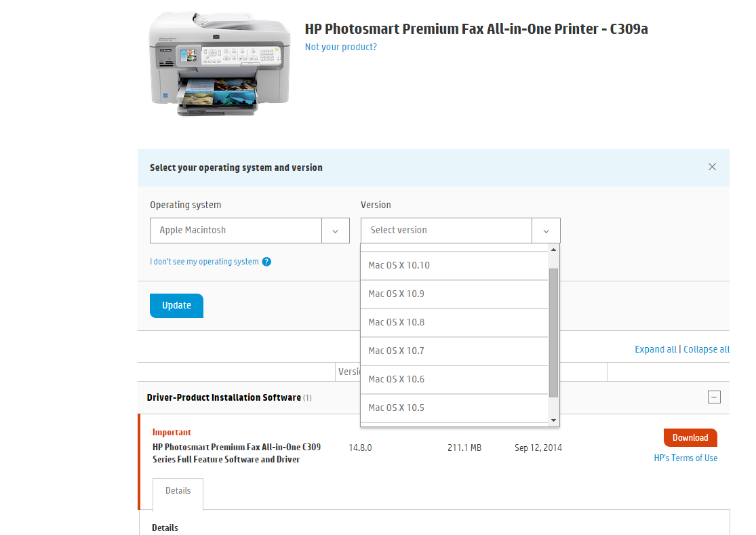Click the help question mark icon

coord(266,261)
